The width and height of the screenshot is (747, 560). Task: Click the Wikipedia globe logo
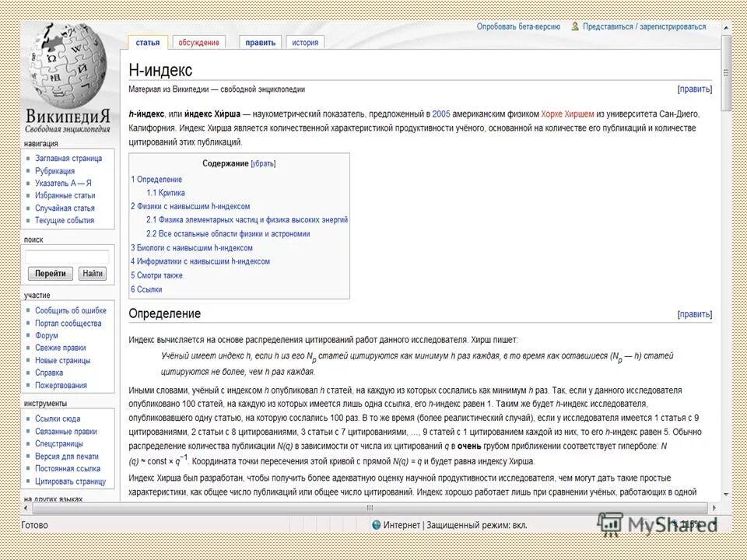pos(68,65)
